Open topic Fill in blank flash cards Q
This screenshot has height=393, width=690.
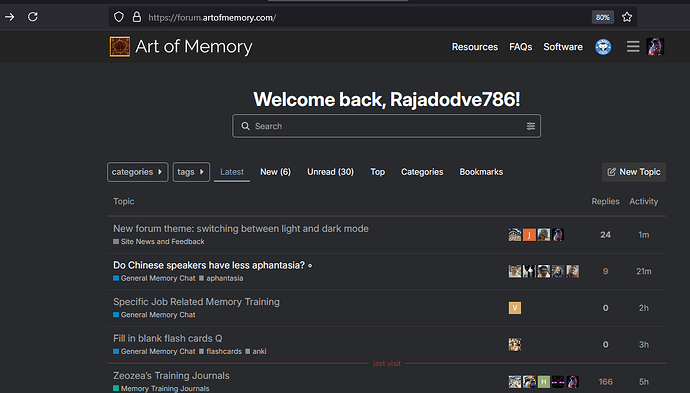(168, 338)
